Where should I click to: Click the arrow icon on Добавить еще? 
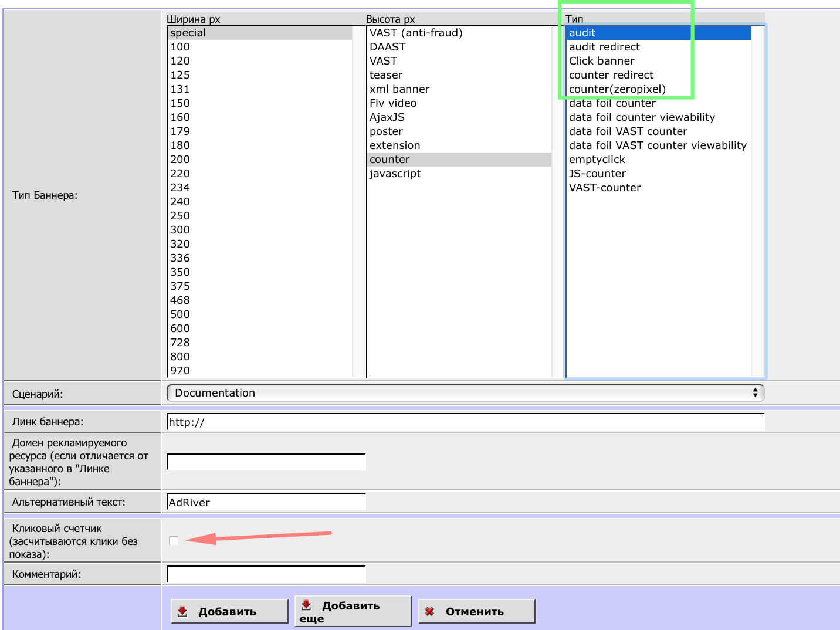(x=306, y=605)
